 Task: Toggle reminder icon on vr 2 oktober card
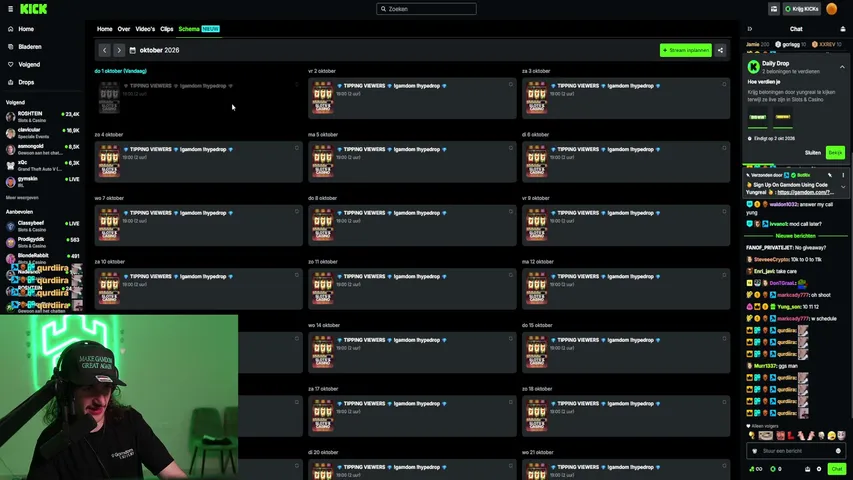(510, 84)
